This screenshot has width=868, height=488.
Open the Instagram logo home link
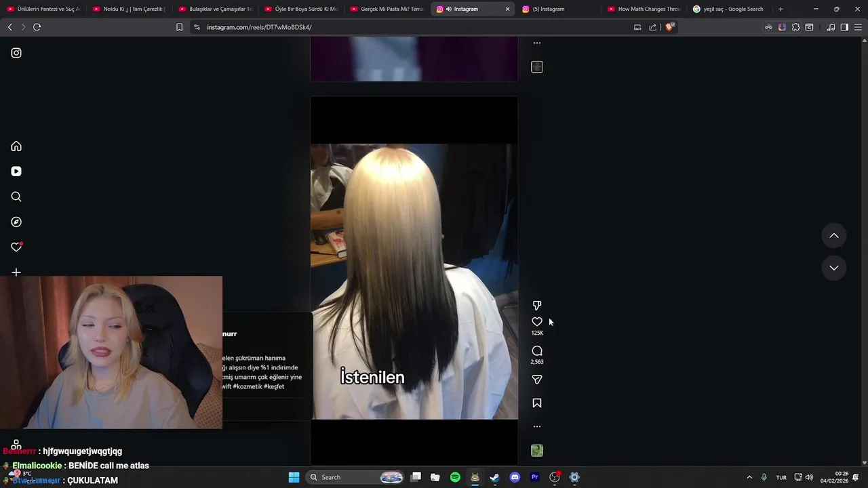tap(16, 53)
